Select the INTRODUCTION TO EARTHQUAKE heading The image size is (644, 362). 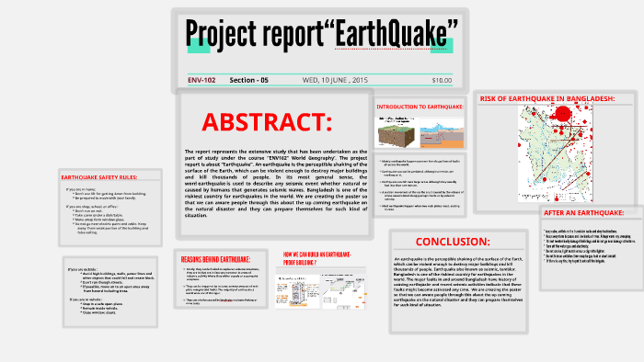(420, 107)
